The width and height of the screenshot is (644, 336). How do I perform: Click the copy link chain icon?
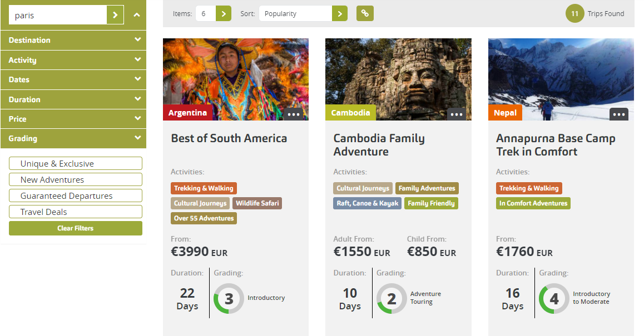point(365,13)
